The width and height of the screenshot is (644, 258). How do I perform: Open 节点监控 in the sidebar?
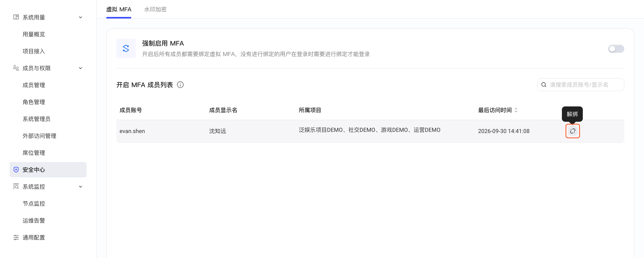click(34, 204)
